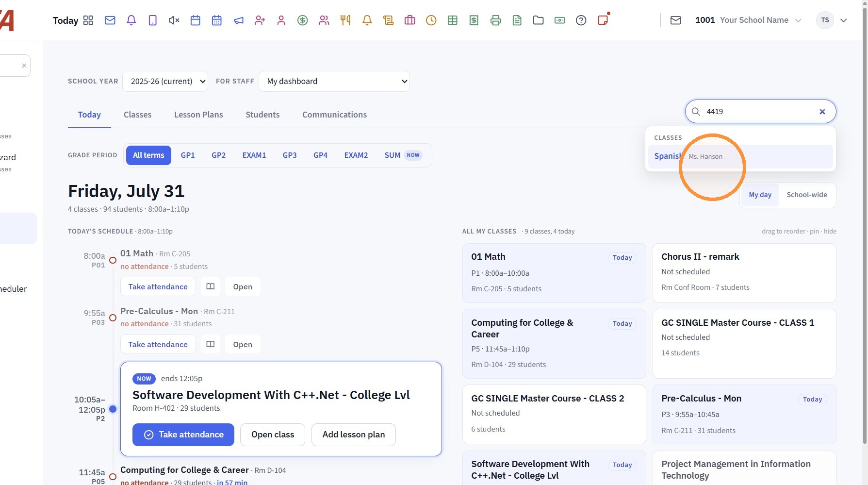This screenshot has width=868, height=485.
Task: Open the fork and knife icon
Action: coord(345,20)
